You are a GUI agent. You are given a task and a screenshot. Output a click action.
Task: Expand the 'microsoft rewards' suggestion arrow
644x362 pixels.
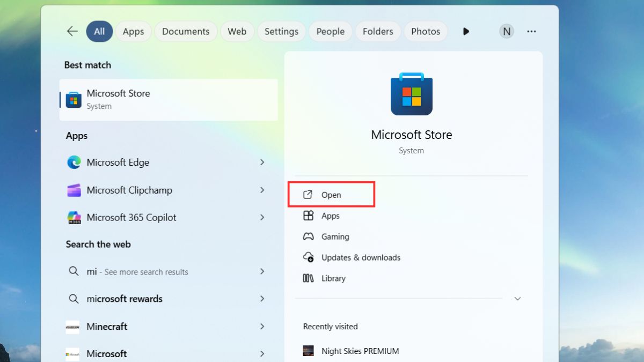pos(262,299)
